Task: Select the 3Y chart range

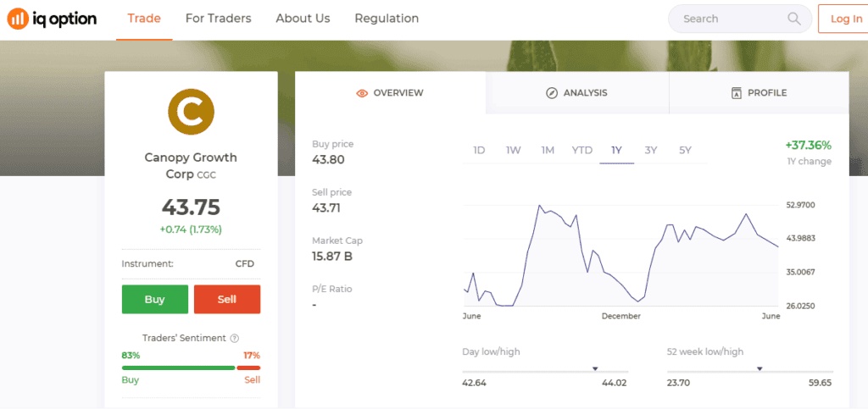Action: tap(651, 151)
